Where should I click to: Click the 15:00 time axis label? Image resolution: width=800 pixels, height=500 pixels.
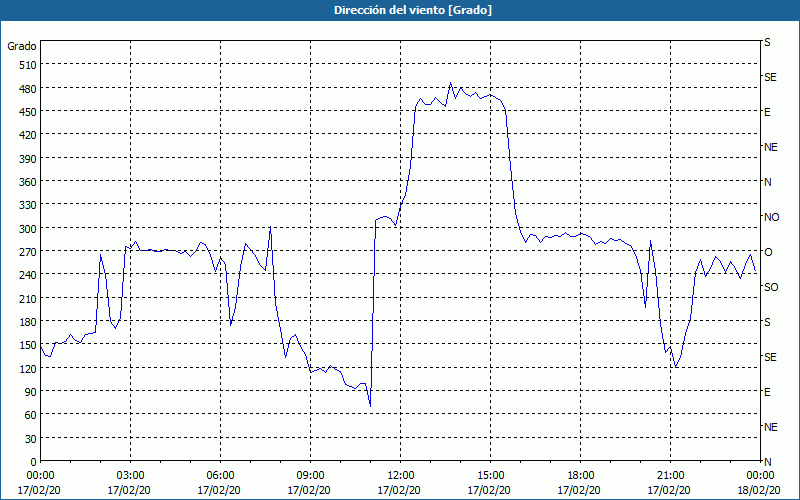[490, 476]
